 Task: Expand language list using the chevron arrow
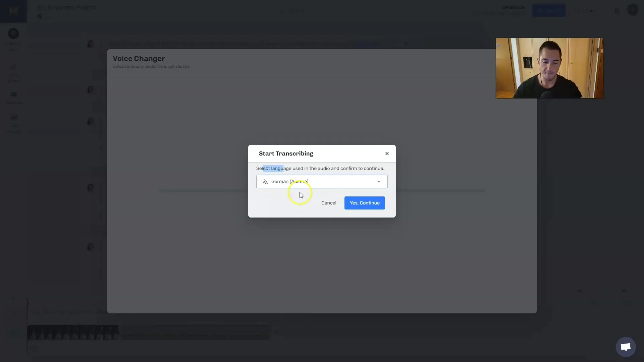click(379, 182)
